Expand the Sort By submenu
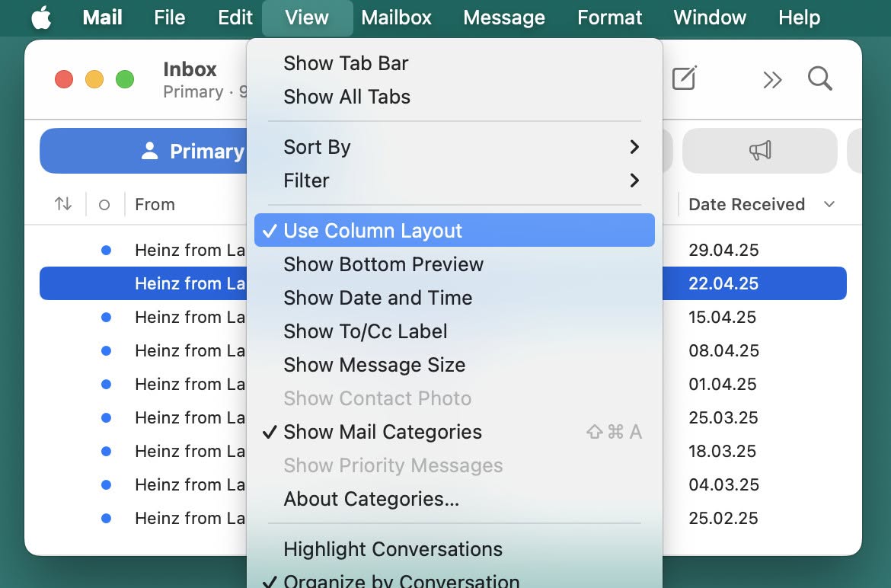 tap(455, 147)
